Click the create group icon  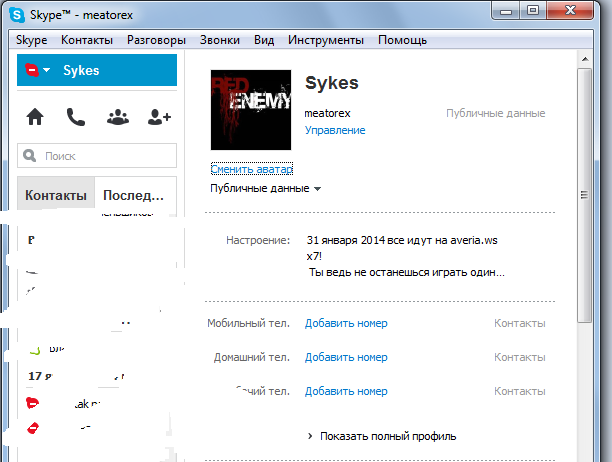click(117, 117)
